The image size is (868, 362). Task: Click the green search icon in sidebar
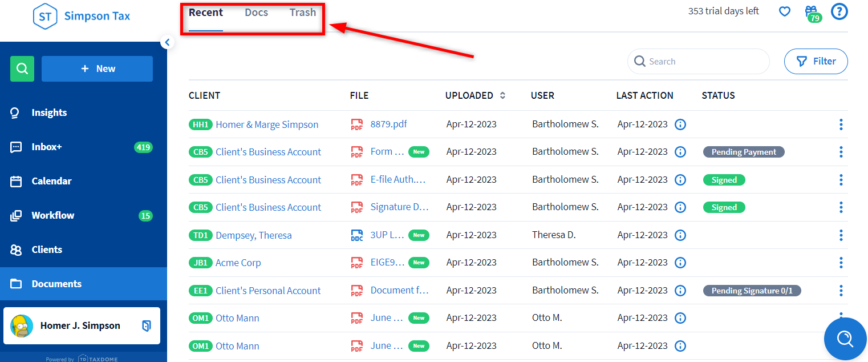(22, 69)
